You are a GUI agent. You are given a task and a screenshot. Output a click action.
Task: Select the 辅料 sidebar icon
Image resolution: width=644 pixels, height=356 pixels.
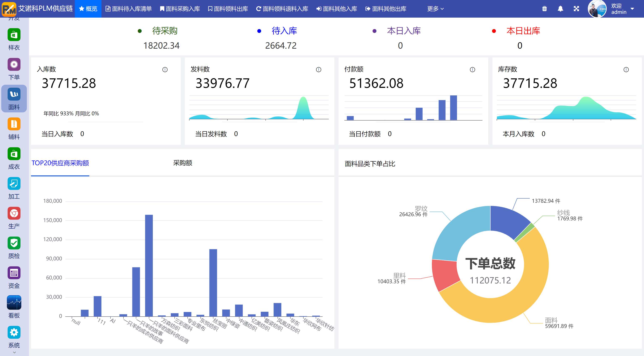point(14,124)
